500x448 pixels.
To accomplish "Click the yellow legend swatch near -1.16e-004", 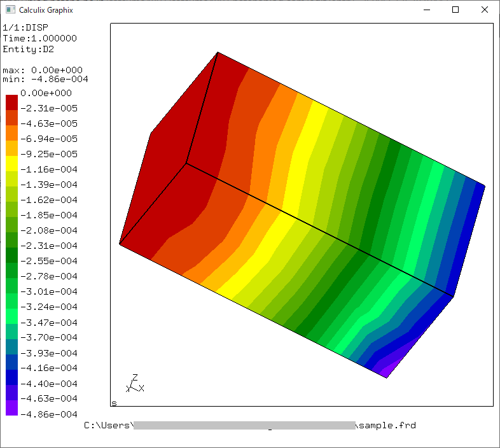I will pyautogui.click(x=12, y=164).
